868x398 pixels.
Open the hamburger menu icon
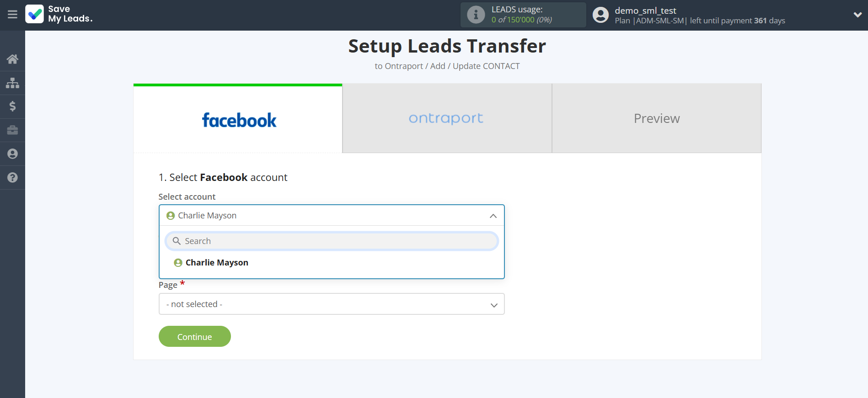click(12, 15)
